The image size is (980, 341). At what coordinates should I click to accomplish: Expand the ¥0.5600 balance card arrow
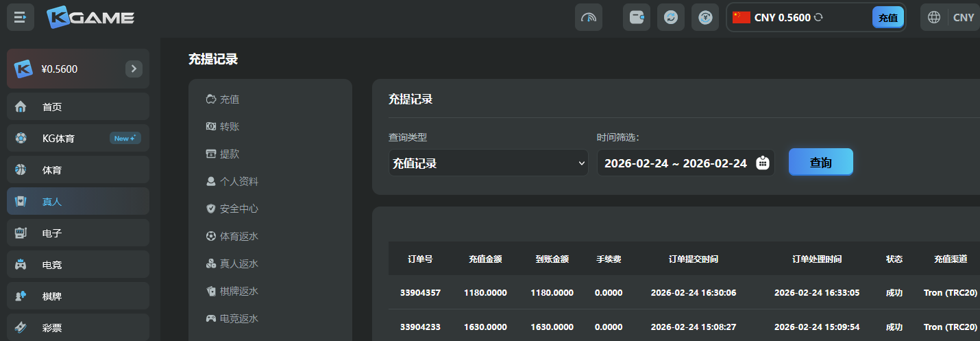134,69
